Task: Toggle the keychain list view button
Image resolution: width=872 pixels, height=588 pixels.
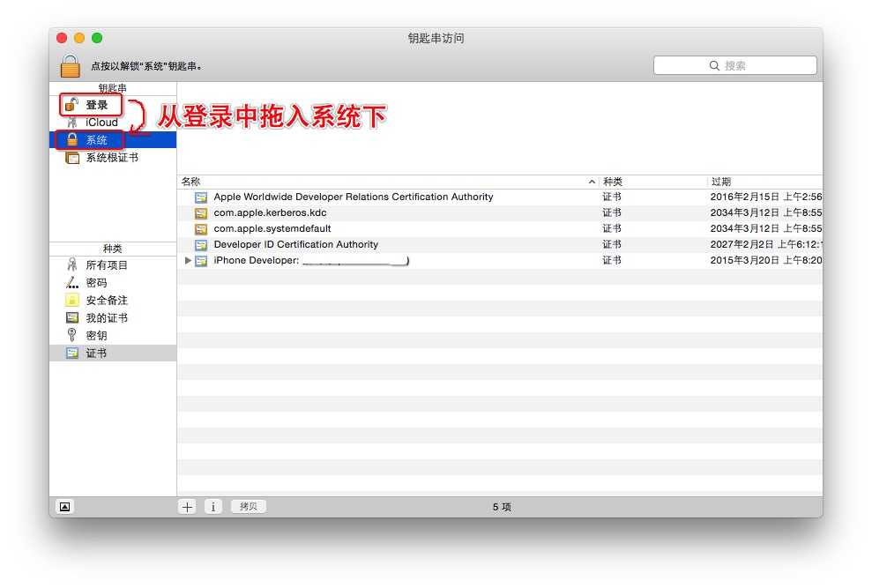Action: [65, 507]
